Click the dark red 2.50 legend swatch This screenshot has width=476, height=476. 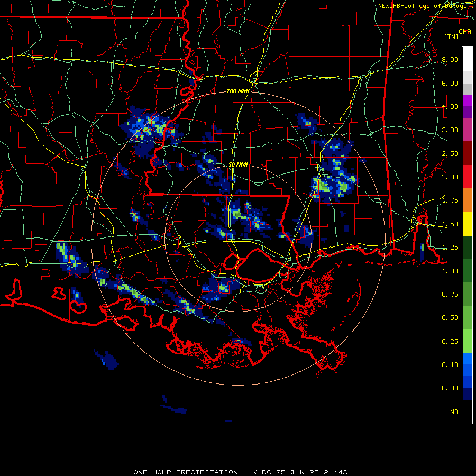coord(467,153)
